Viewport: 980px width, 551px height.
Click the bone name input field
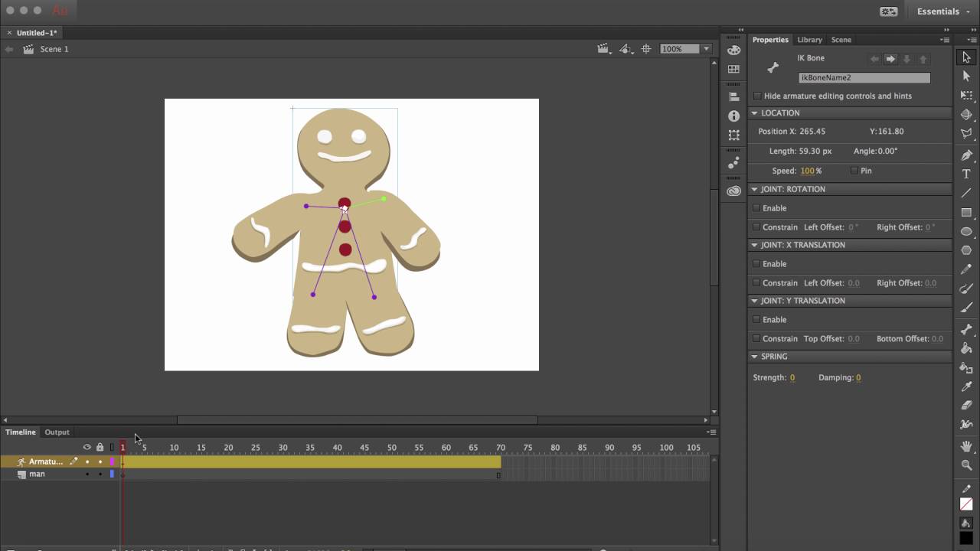click(x=864, y=77)
